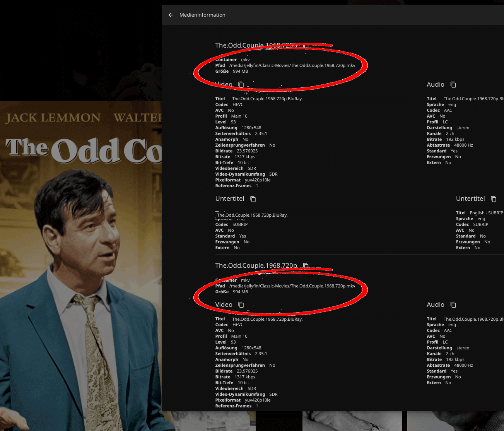Go back using the Medieninformation arrow

tap(171, 15)
